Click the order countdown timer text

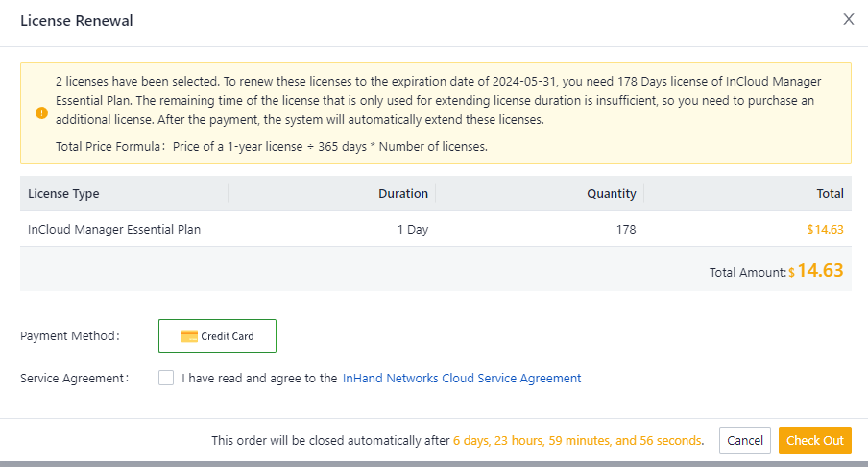click(x=577, y=441)
